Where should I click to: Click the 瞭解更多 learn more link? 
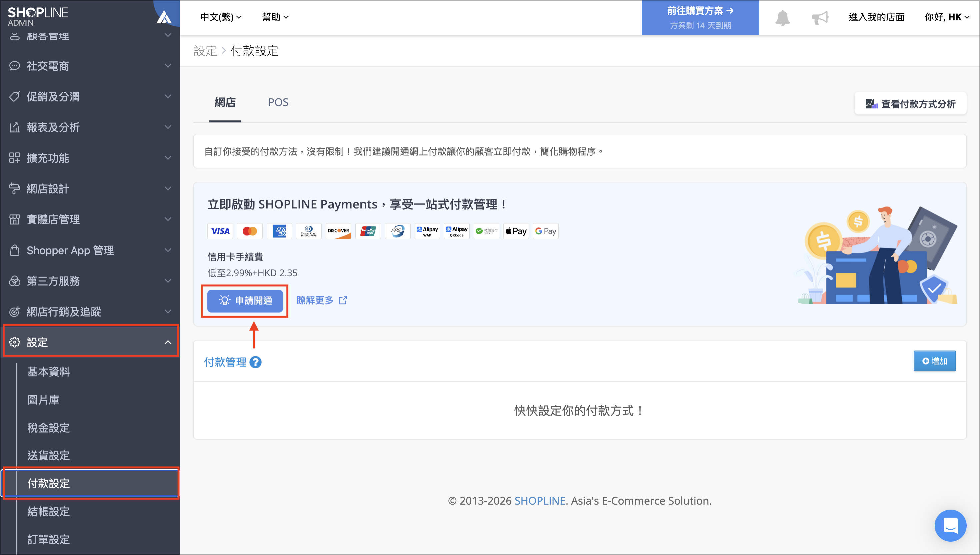(x=315, y=301)
